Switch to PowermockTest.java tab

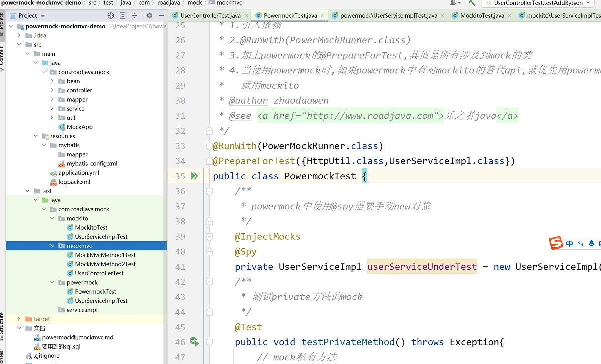pyautogui.click(x=290, y=16)
